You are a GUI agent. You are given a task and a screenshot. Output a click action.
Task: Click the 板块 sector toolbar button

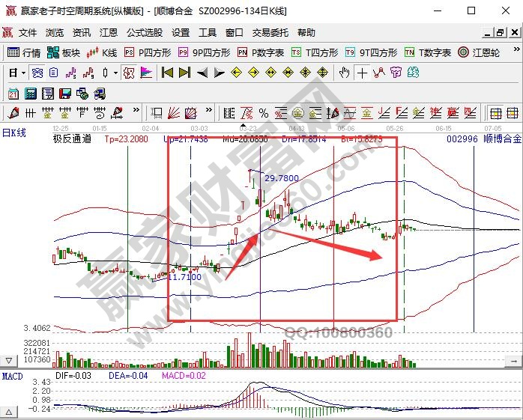[63, 52]
